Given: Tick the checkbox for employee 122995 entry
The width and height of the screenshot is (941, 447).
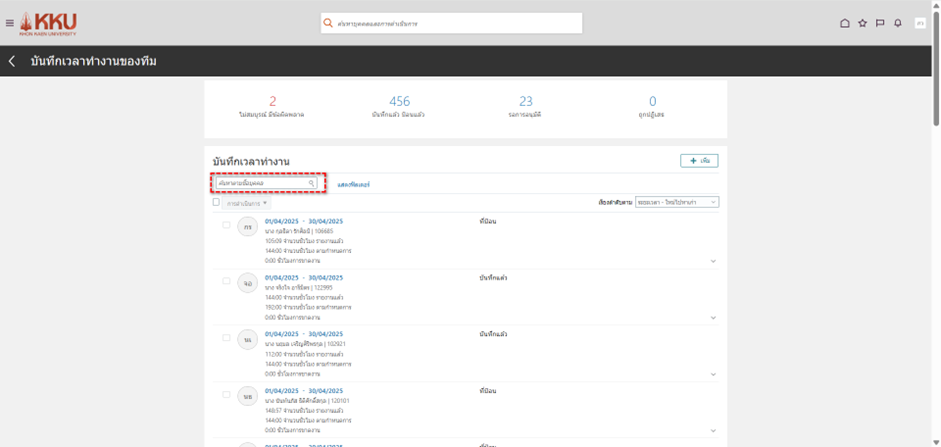Looking at the screenshot, I should pos(227,281).
